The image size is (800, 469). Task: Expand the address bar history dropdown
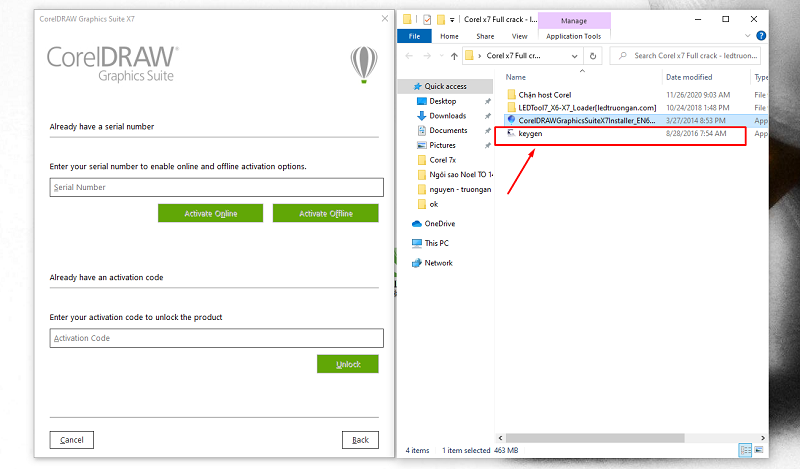574,56
